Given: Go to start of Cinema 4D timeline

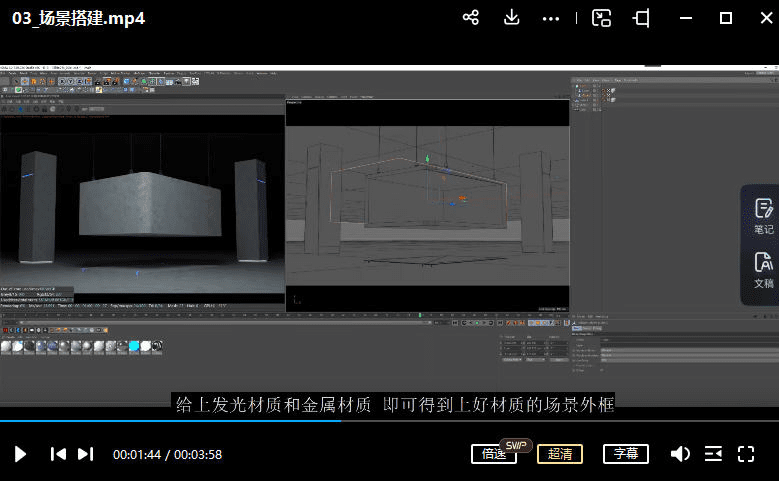Looking at the screenshot, I should pos(455,323).
